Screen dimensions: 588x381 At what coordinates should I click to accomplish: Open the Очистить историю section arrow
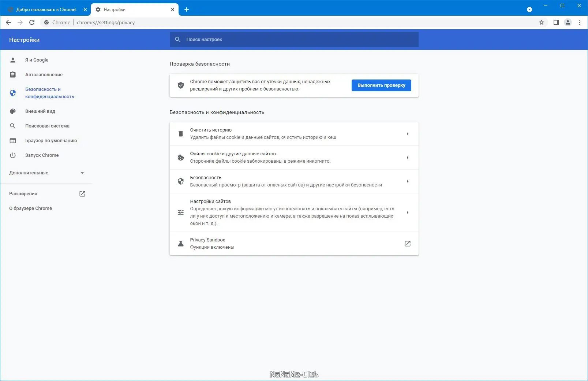click(408, 134)
